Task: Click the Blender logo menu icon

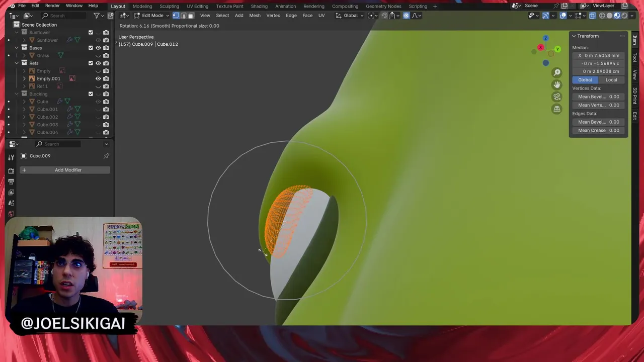Action: coord(12,6)
